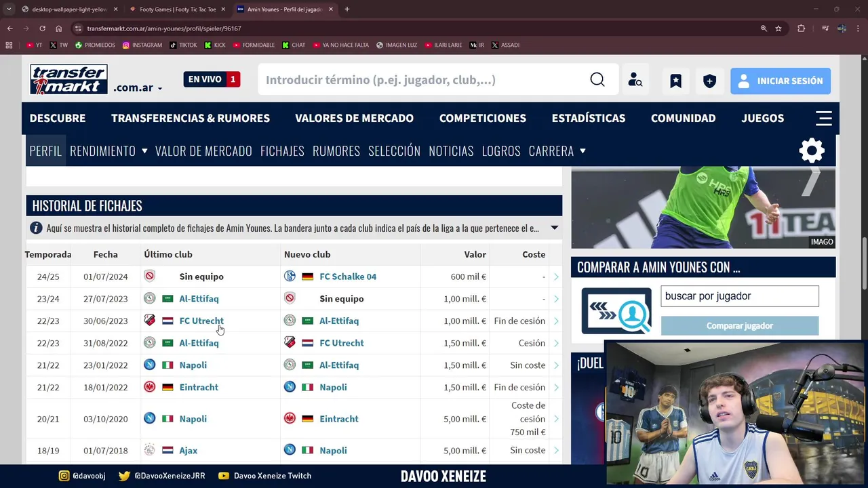The width and height of the screenshot is (868, 488).
Task: Open the TIKTOK bookmark
Action: coord(183,45)
